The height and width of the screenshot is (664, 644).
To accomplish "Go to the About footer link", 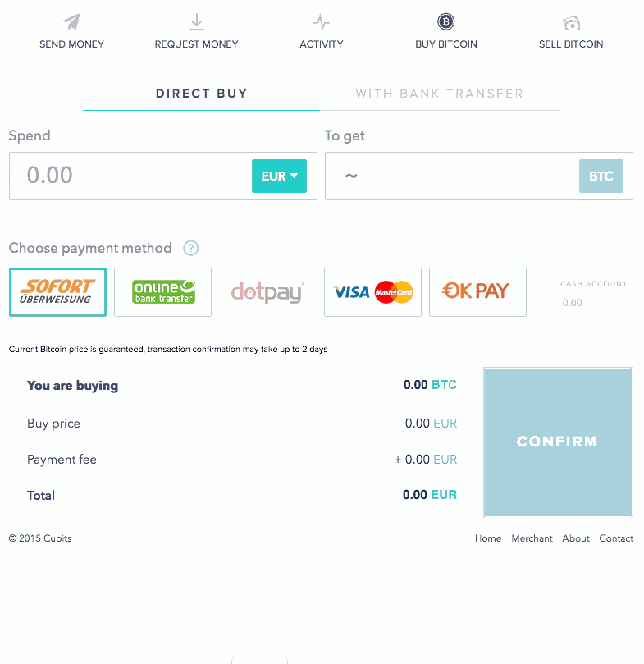I will [x=576, y=538].
